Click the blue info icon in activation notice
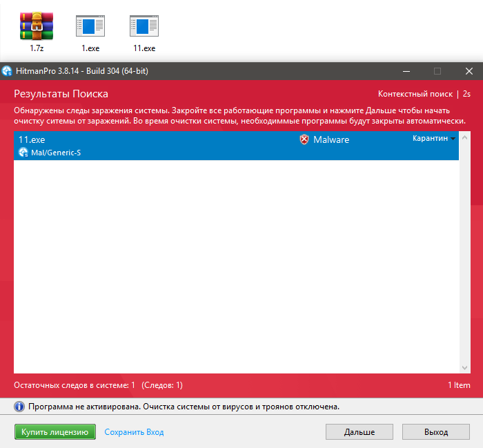The width and height of the screenshot is (483, 448). 19,407
